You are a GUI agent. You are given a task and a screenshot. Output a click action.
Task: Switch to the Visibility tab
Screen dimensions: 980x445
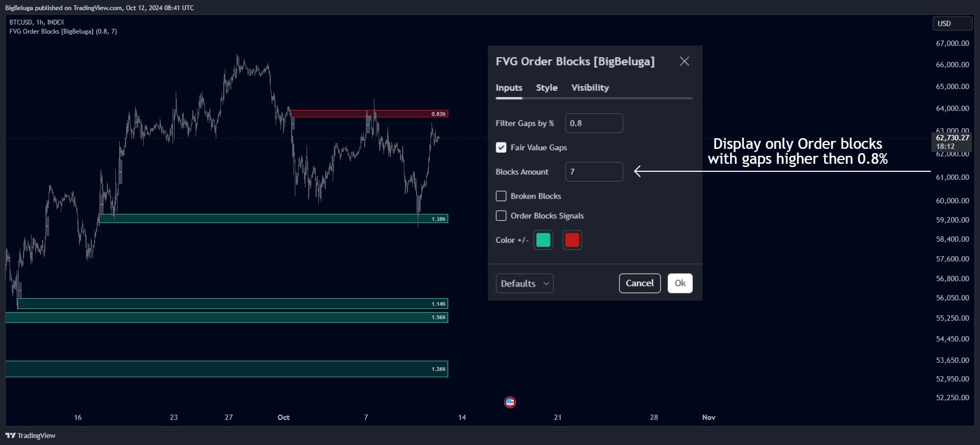pos(590,88)
